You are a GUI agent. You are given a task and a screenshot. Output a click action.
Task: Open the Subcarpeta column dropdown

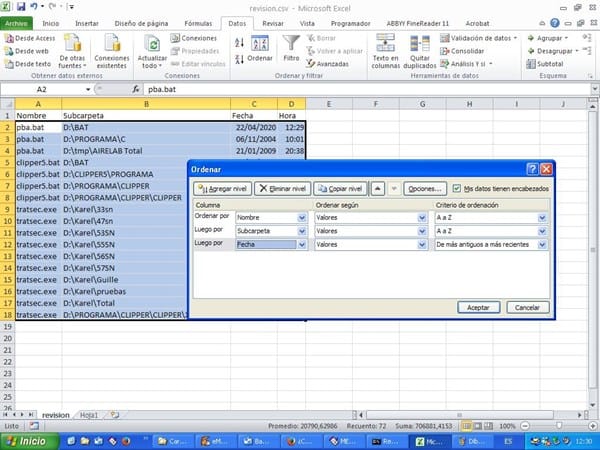point(302,231)
